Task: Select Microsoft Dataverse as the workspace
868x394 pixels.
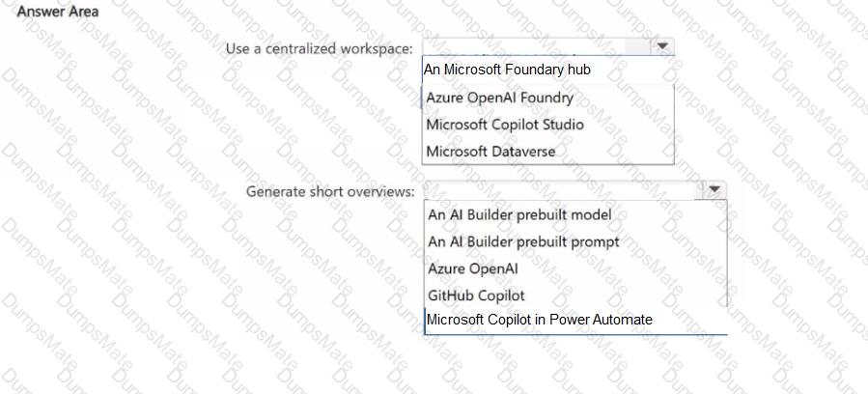Action: 490,151
